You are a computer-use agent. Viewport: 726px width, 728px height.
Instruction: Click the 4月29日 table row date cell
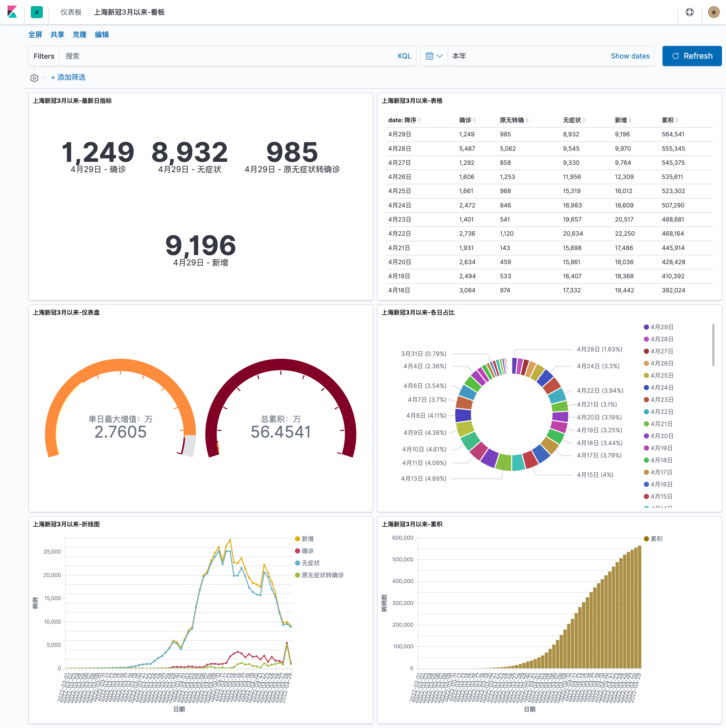[x=399, y=134]
